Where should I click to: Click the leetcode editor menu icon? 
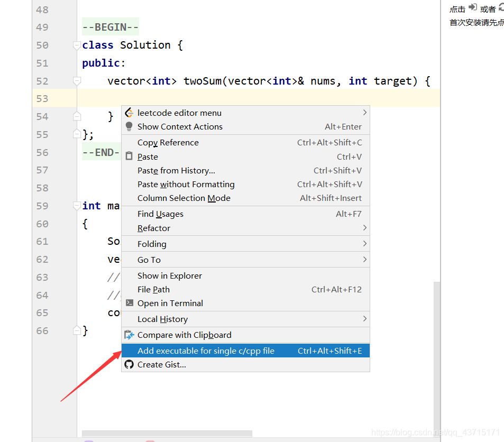[x=129, y=113]
